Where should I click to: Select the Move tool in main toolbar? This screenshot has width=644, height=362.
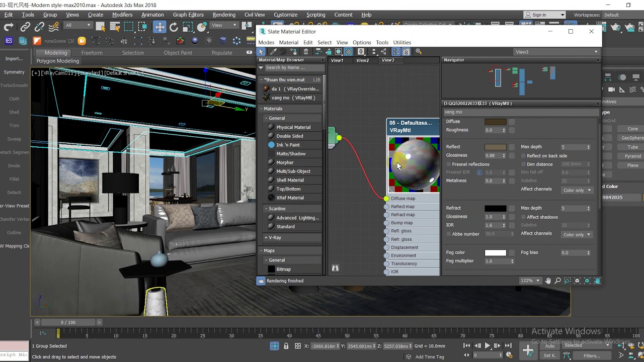[x=159, y=27]
